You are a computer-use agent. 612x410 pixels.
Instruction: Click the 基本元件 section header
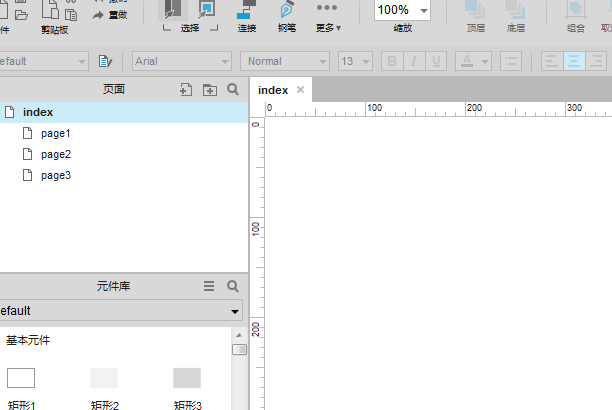pyautogui.click(x=28, y=340)
